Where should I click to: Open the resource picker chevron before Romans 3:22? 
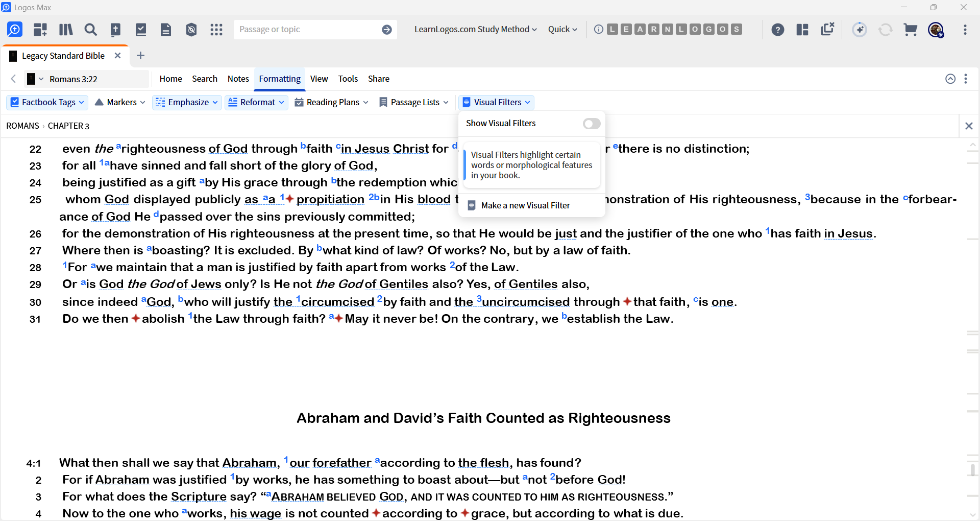[41, 79]
